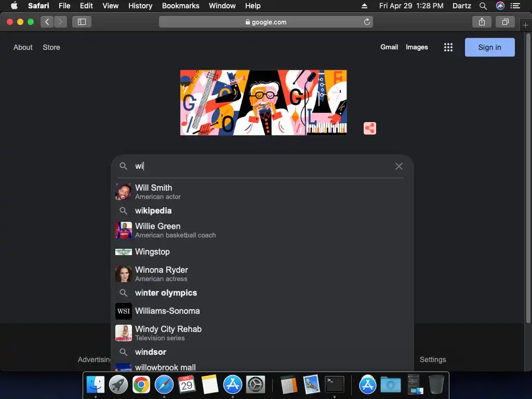The image size is (532, 399).
Task: Open Siri from the menu bar
Action: tap(500, 6)
